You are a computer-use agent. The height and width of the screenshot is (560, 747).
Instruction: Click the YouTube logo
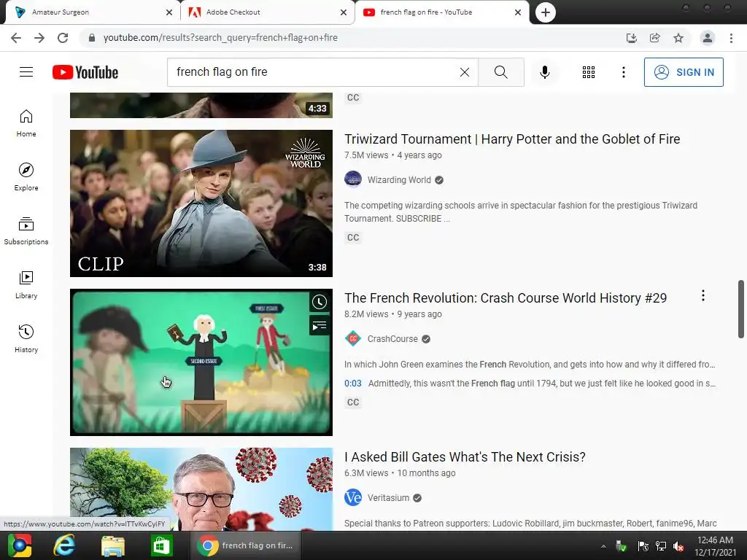click(x=85, y=72)
